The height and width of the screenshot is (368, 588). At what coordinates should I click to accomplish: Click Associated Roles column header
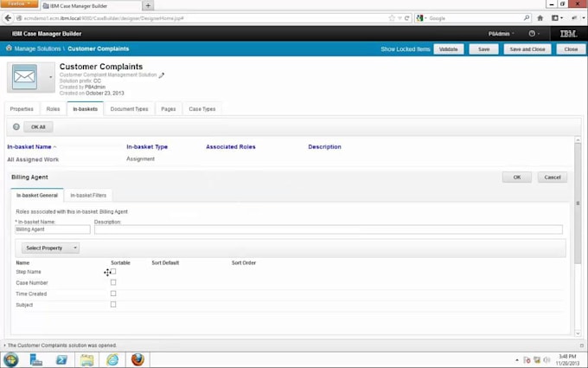tap(231, 147)
